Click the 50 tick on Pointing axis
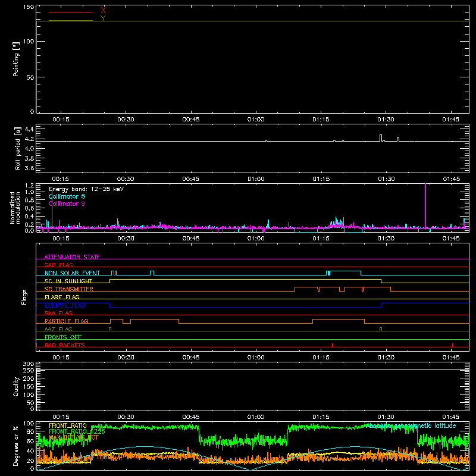476x476 pixels. point(30,77)
